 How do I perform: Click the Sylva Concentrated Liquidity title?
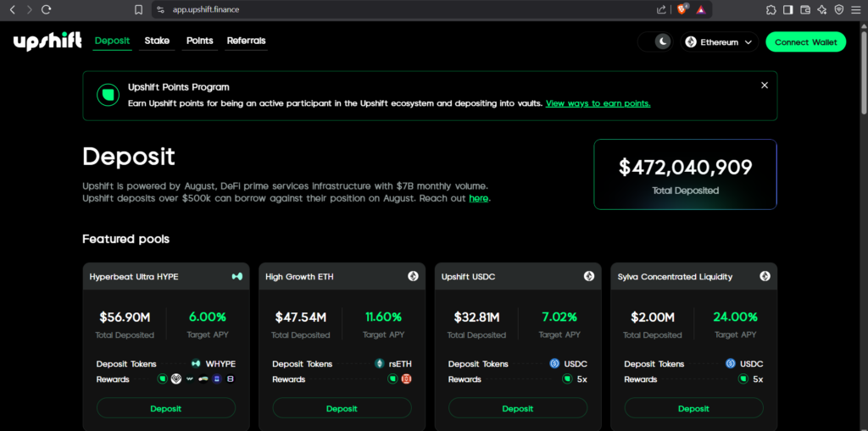(675, 277)
